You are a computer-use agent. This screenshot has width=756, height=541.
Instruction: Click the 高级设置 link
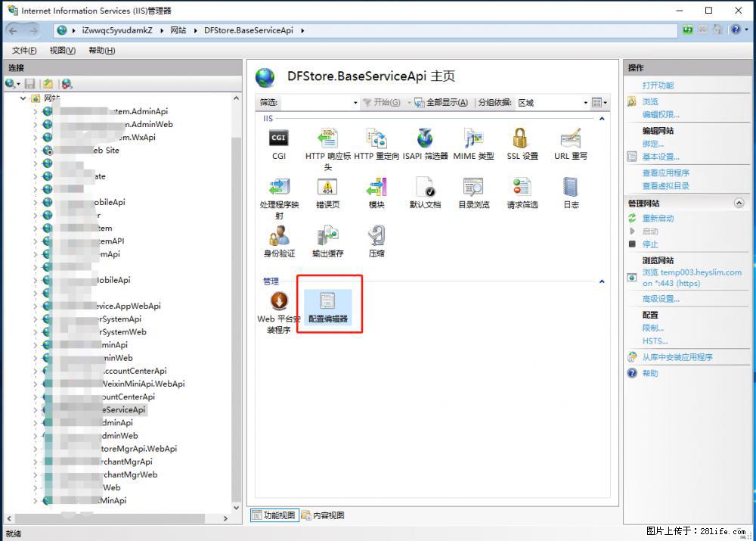(x=661, y=299)
